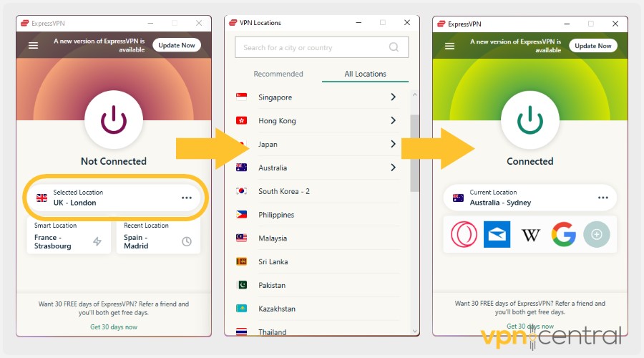This screenshot has height=358, width=644.
Task: Open options for UK - London location
Action: tap(187, 198)
